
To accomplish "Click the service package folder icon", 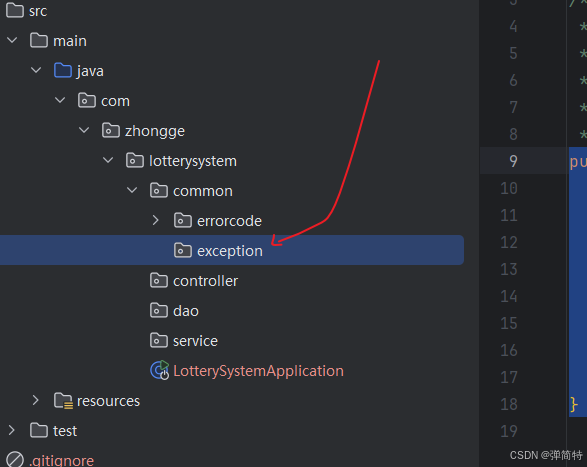I will (159, 340).
